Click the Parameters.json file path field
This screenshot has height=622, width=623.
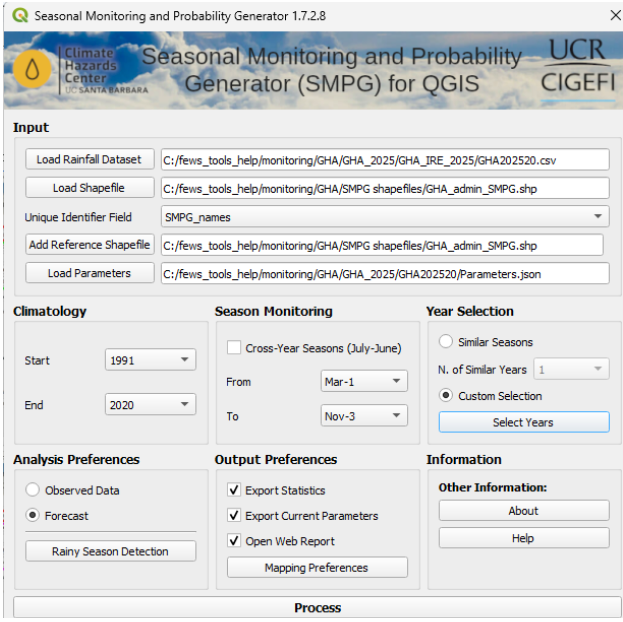(x=385, y=273)
